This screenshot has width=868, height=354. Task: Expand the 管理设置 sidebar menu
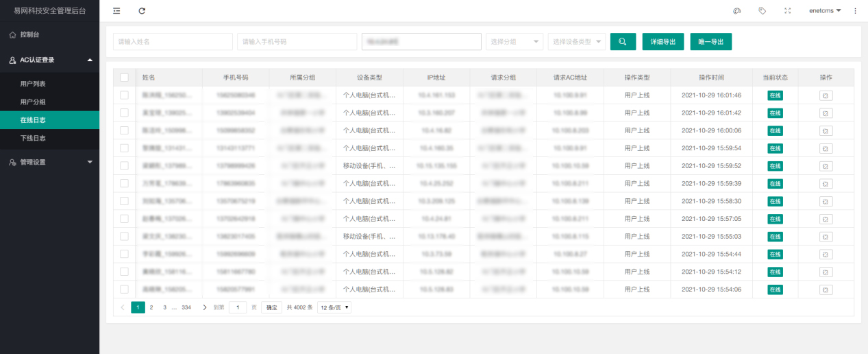pos(49,162)
